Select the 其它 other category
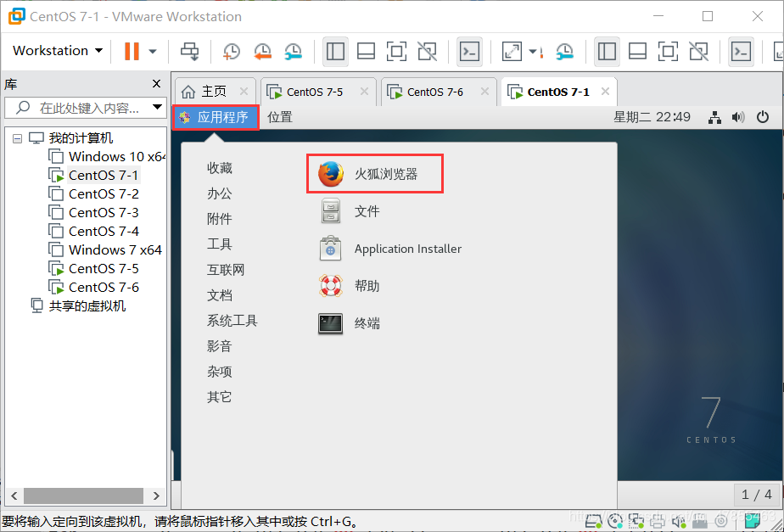Viewport: 784px width, 532px height. (x=220, y=397)
